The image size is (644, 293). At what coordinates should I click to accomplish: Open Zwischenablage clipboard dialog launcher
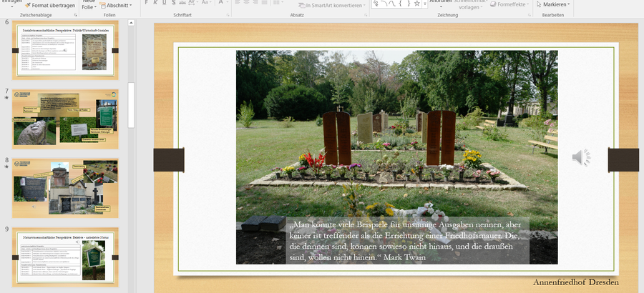pos(76,15)
